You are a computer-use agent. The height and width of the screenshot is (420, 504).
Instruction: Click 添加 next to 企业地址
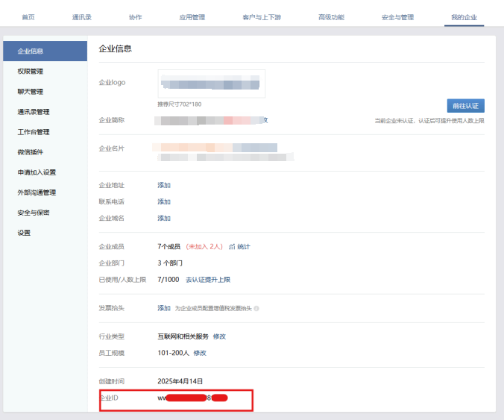(x=164, y=185)
